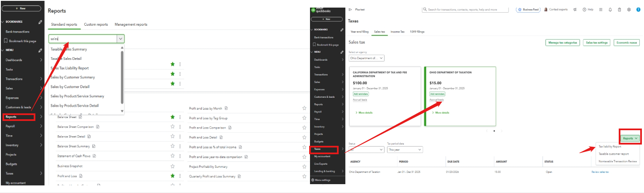Click document icon next to Balance Sheet Summary
The height and width of the screenshot is (193, 644).
pyautogui.click(x=94, y=146)
